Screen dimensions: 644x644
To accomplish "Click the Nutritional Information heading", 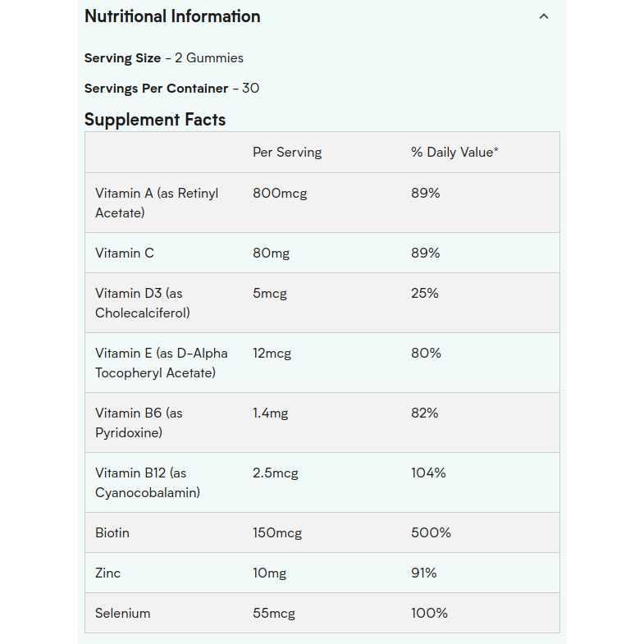I will [x=172, y=16].
